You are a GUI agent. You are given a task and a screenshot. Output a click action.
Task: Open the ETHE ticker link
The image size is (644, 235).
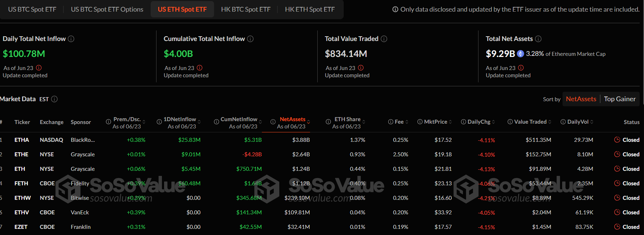pyautogui.click(x=21, y=154)
